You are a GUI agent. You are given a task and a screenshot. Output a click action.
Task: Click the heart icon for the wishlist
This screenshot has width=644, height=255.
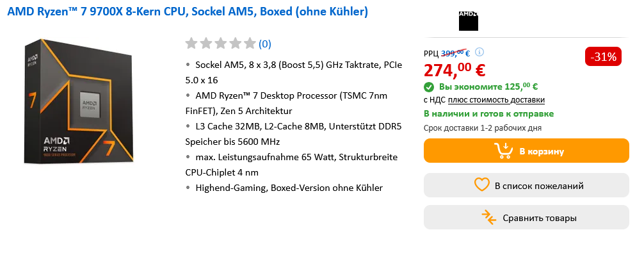[482, 185]
